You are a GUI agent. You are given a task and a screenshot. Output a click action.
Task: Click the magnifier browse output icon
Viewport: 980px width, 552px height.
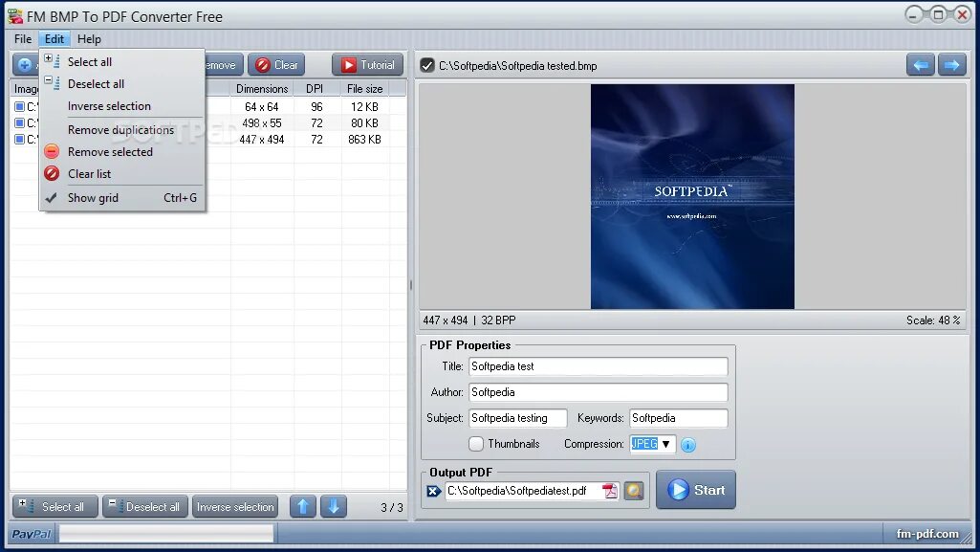(634, 491)
